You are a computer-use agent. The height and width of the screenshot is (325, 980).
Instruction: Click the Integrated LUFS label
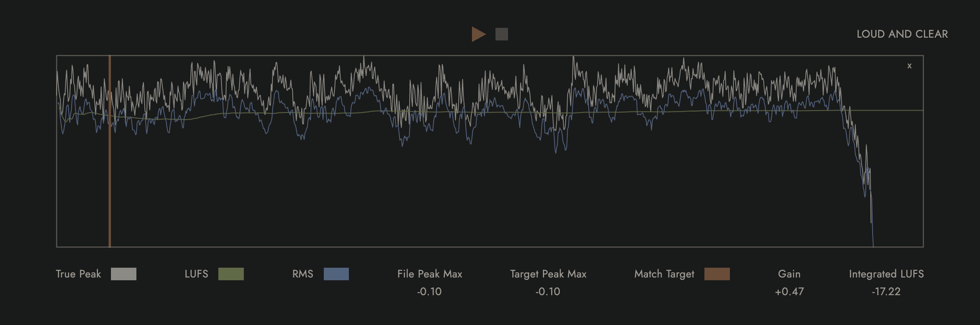(886, 274)
